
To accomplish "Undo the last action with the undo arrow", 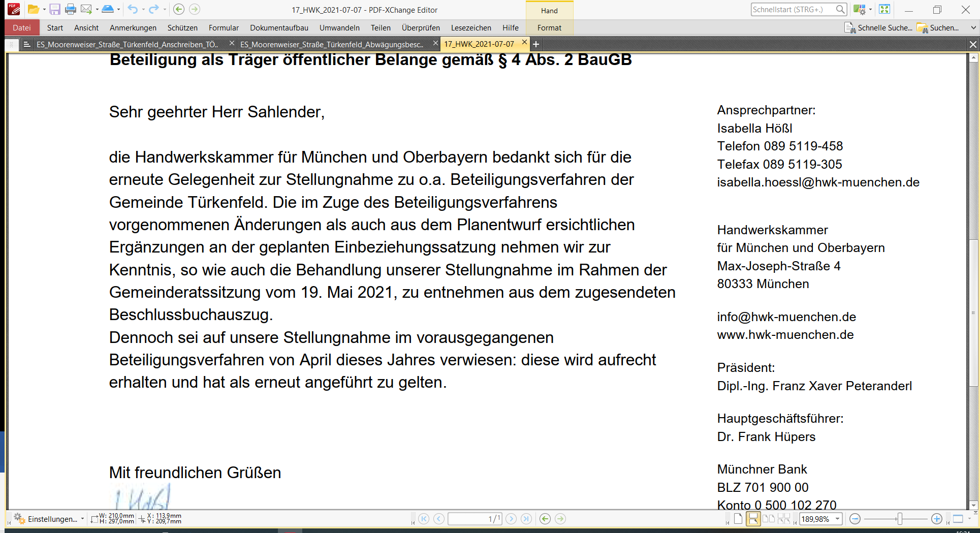I will click(133, 9).
